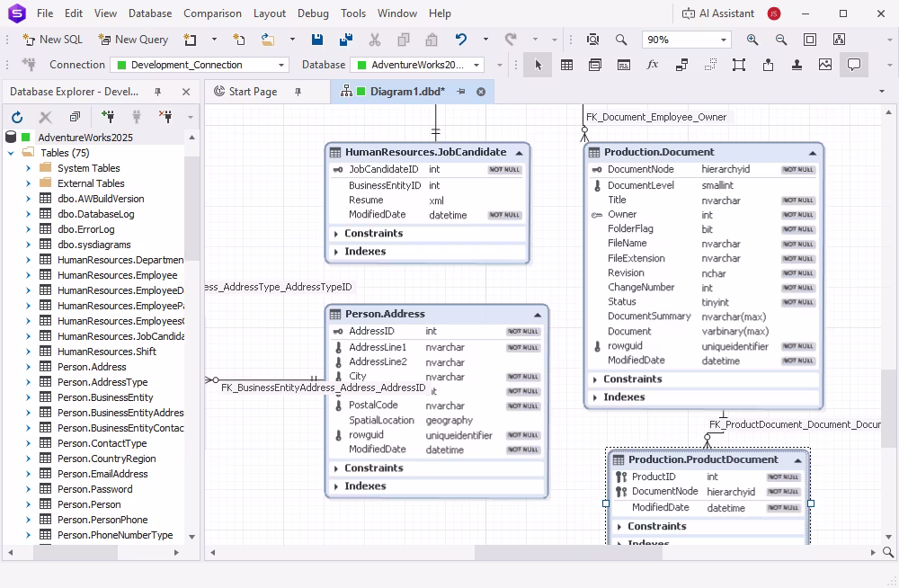
Task: Select the New Relation tool icon
Action: point(681,65)
